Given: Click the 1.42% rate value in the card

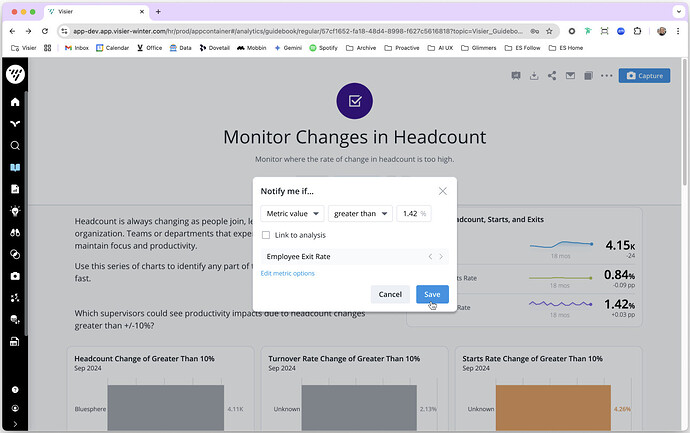Looking at the screenshot, I should pyautogui.click(x=619, y=304).
